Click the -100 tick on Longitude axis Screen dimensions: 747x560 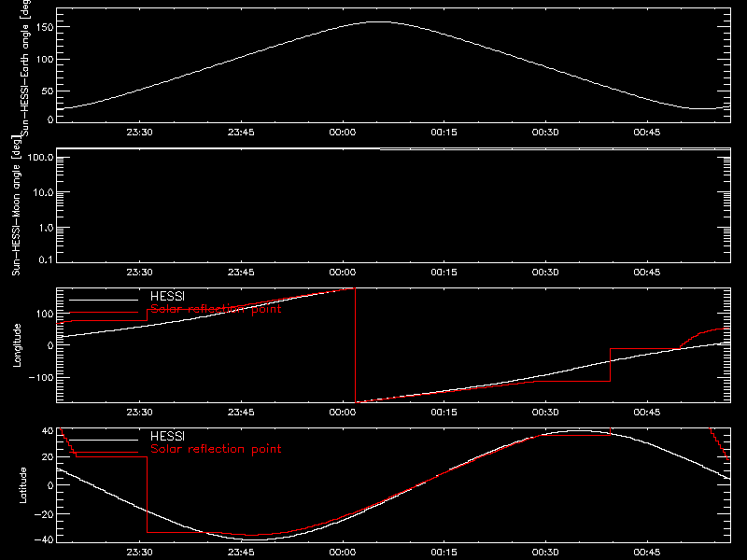pos(41,377)
